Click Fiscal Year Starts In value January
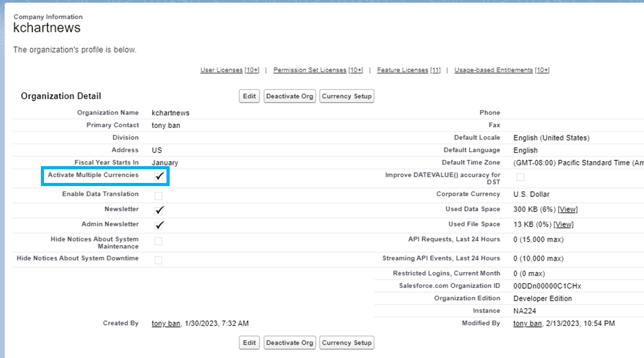The width and height of the screenshot is (644, 358). pos(165,163)
